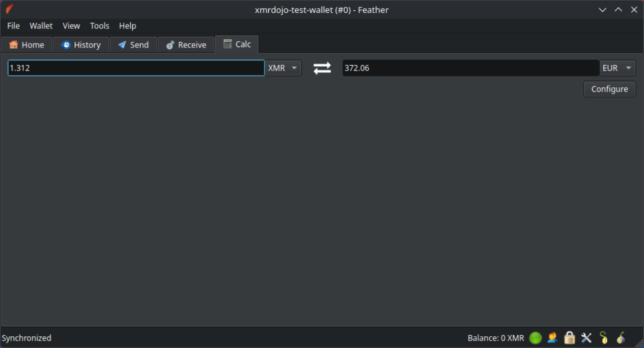Image resolution: width=644 pixels, height=348 pixels.
Task: Maximize the Feather window
Action: 619,9
